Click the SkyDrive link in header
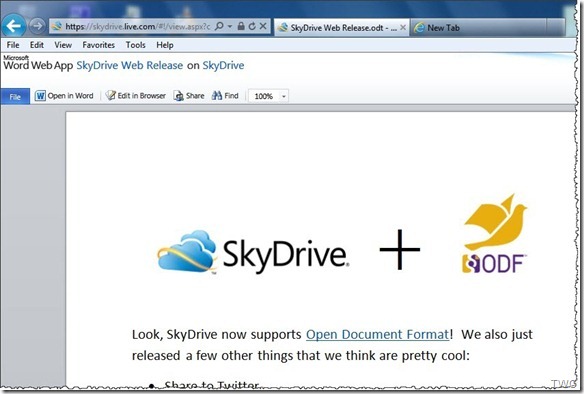The height and width of the screenshot is (394, 584). coord(223,66)
